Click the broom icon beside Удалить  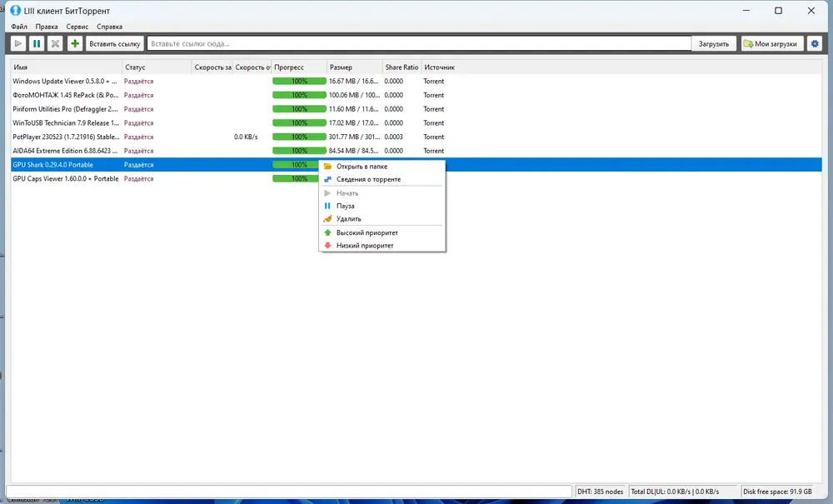(327, 218)
